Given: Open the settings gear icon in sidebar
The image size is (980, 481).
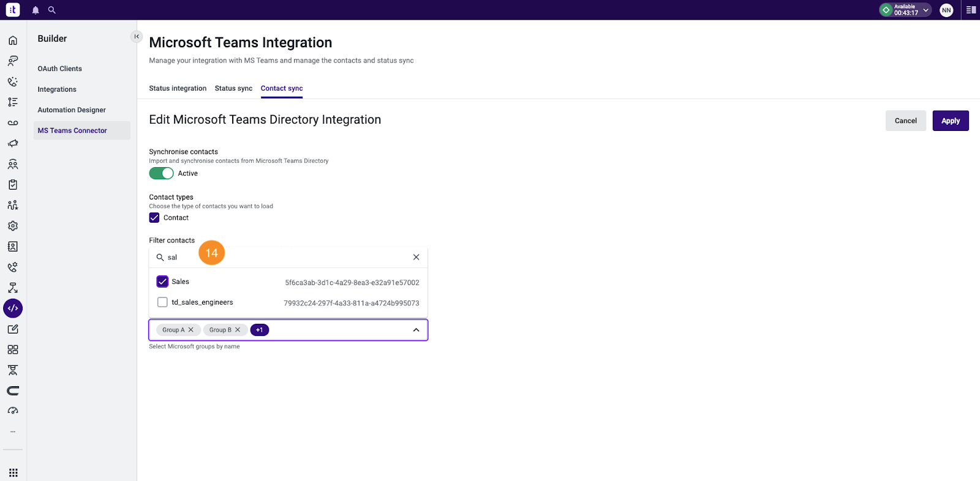Looking at the screenshot, I should point(13,226).
